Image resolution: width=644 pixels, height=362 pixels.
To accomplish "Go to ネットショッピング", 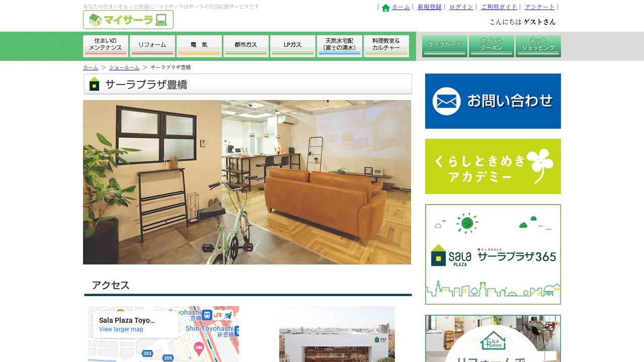I will 538,46.
